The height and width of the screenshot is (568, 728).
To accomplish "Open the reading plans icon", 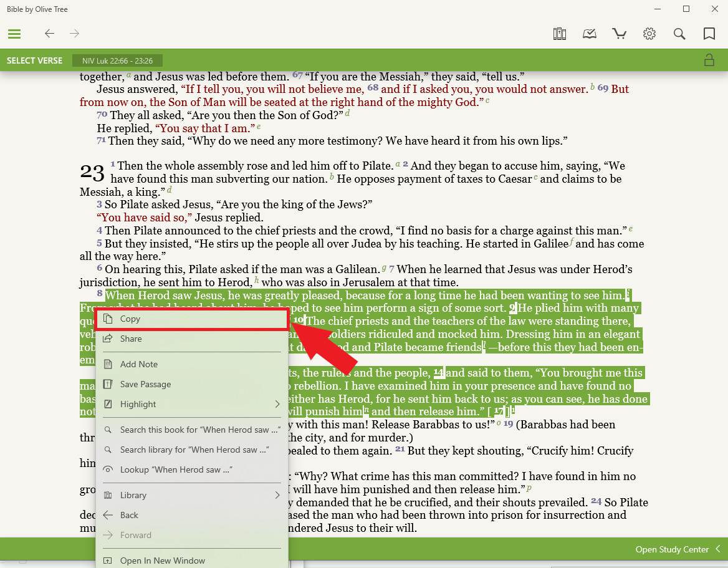I will 590,34.
